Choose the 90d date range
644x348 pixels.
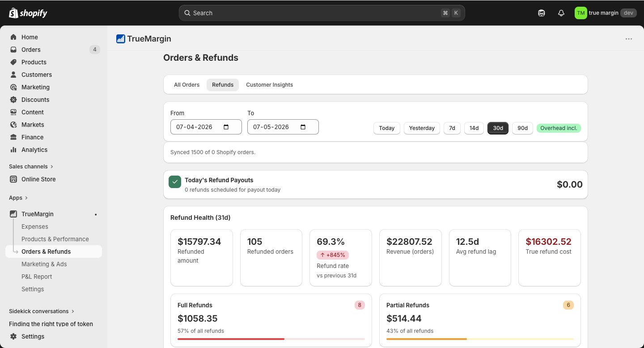point(522,128)
